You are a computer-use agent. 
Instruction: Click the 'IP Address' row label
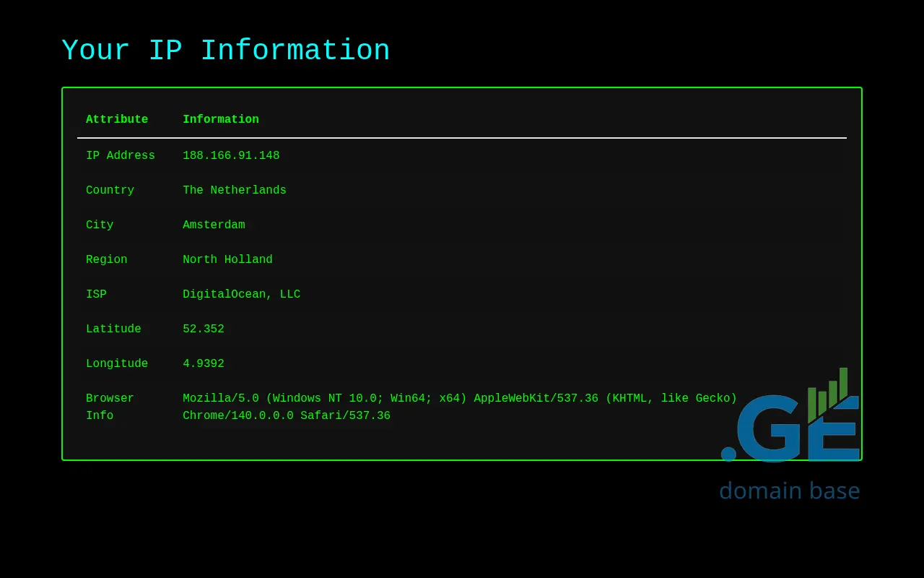point(120,156)
